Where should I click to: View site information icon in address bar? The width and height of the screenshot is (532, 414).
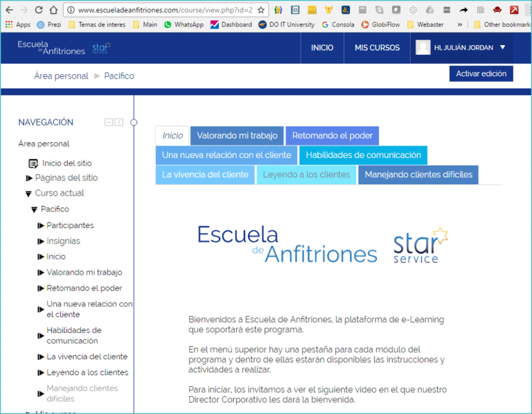(x=71, y=10)
